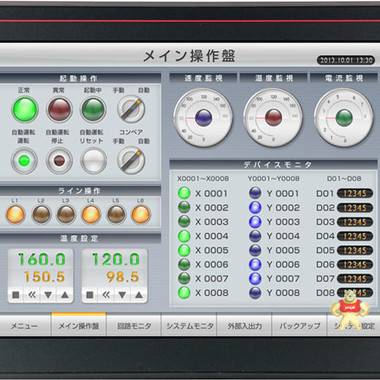The image size is (380, 380).
Task: Click the Y 0005 blue lamp
Action: (255, 250)
